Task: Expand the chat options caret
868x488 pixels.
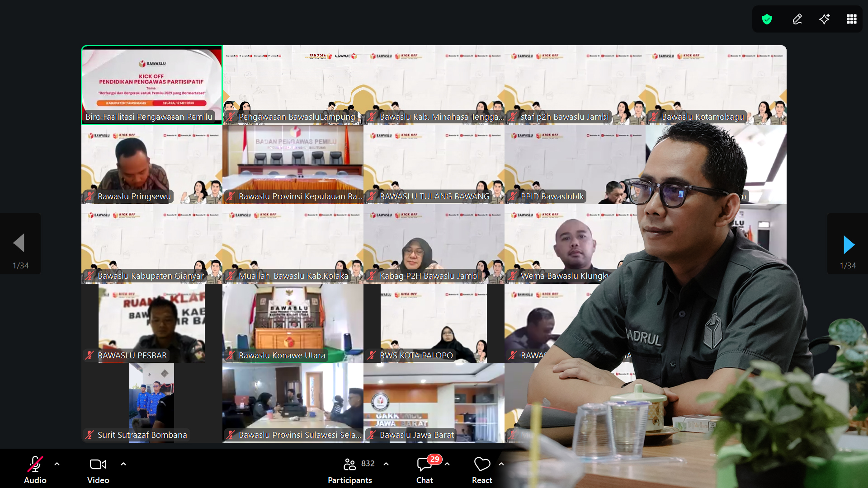Action: pos(447,464)
